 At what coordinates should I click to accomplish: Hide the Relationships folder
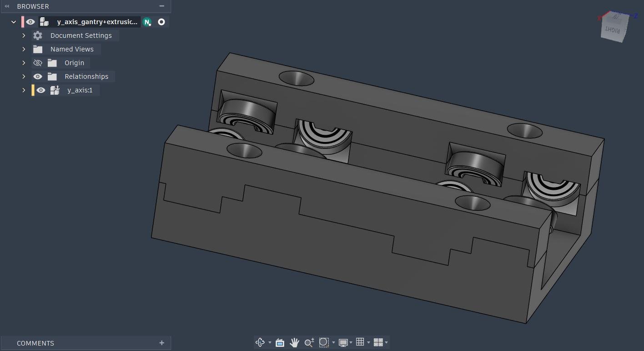[38, 76]
